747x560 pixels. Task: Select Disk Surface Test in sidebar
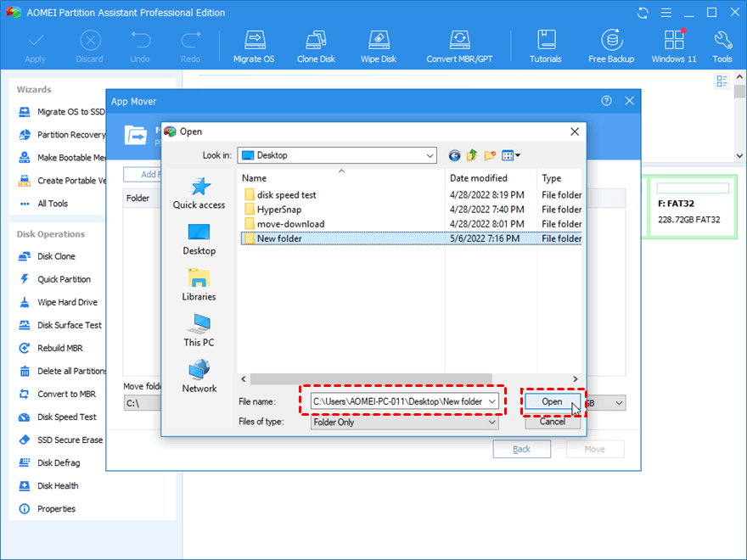pyautogui.click(x=59, y=325)
